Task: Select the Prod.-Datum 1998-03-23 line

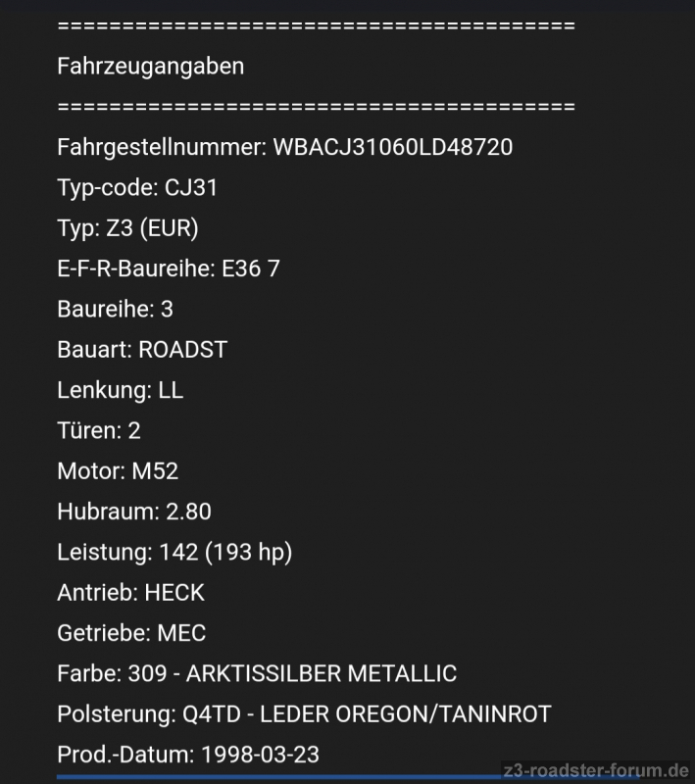Action: pos(188,755)
